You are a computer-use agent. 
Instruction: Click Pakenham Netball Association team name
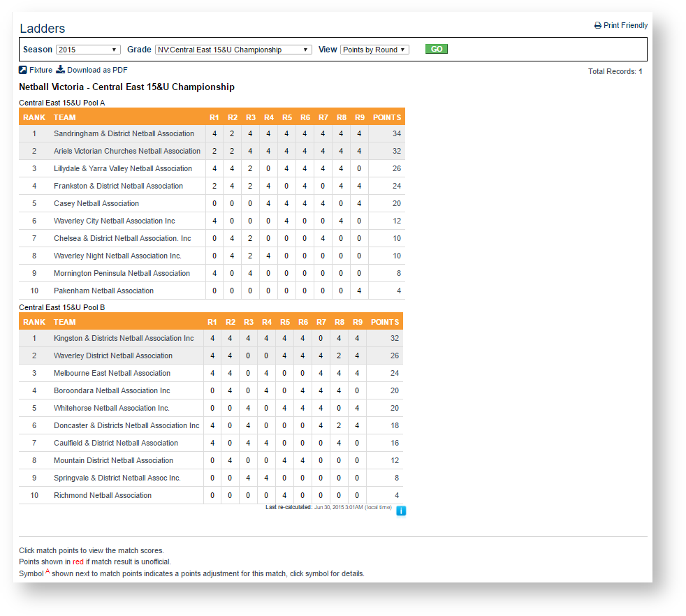pos(103,291)
